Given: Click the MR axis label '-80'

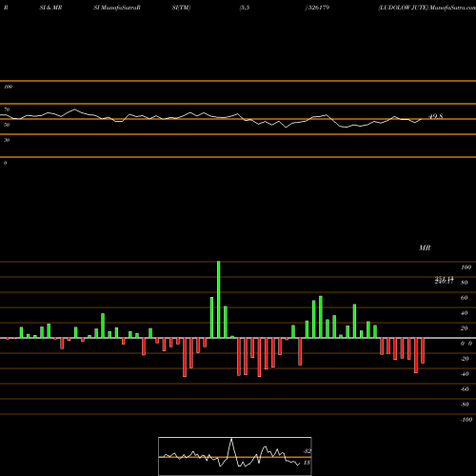Looking at the screenshot, I should [x=465, y=405].
